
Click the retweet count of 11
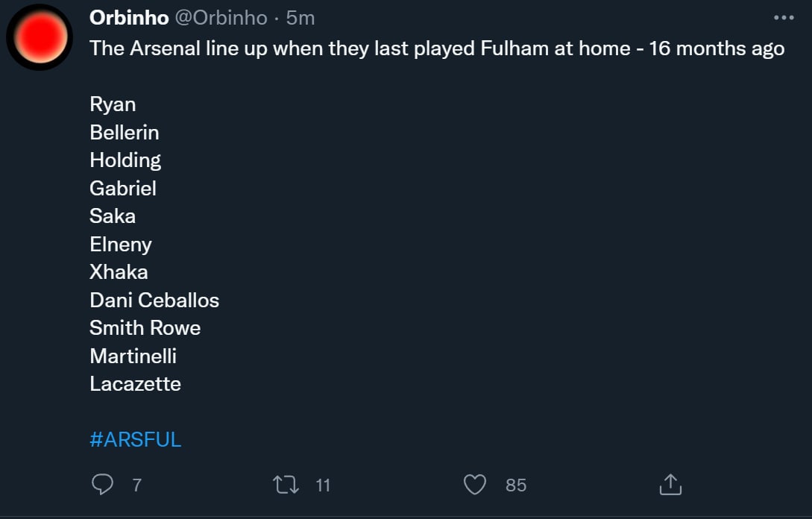click(323, 485)
